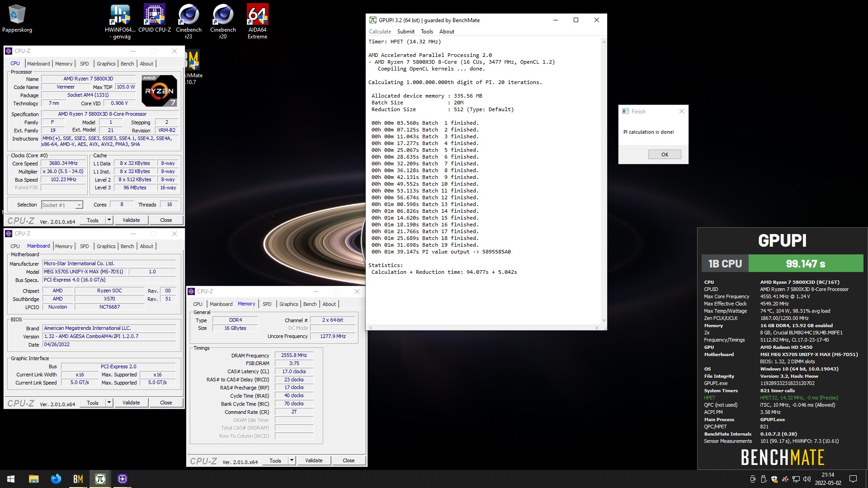The width and height of the screenshot is (868, 488).
Task: Click Tools button in CPU-Z Mainboard window
Action: [93, 403]
